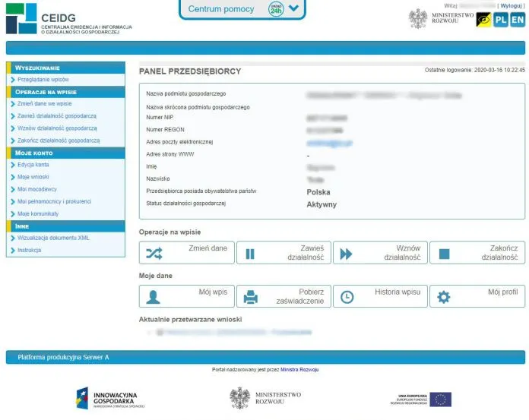This screenshot has height=420, width=529.
Task: Click the pause icon on Zawieś działalność
Action: (x=250, y=254)
